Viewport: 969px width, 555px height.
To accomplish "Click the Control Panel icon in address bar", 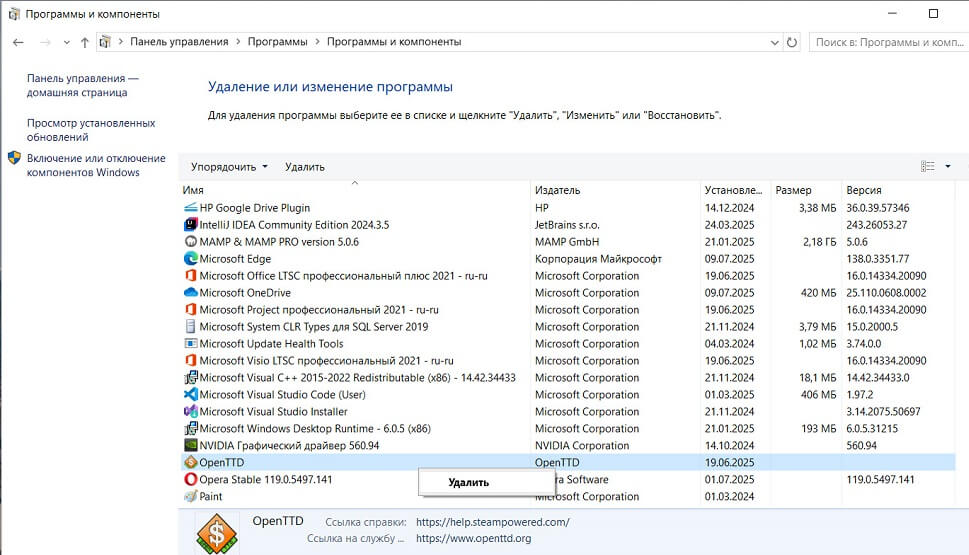I will point(105,42).
